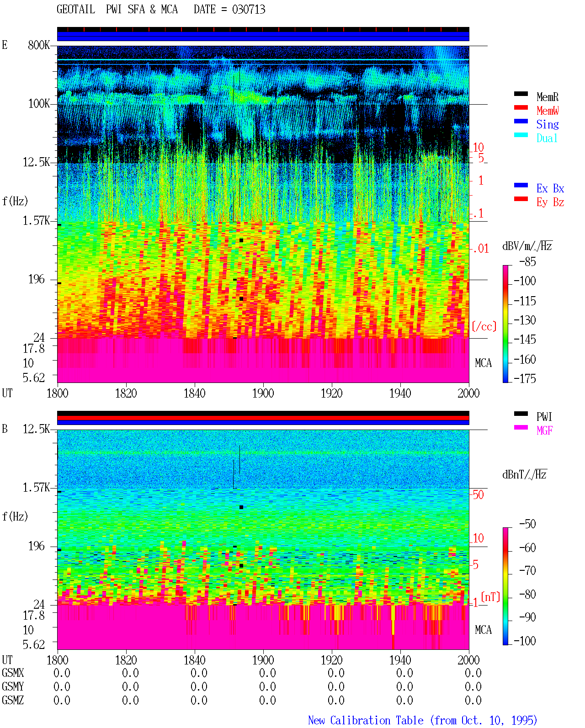Click the 'MCA' label beside the B panel

(x=483, y=630)
